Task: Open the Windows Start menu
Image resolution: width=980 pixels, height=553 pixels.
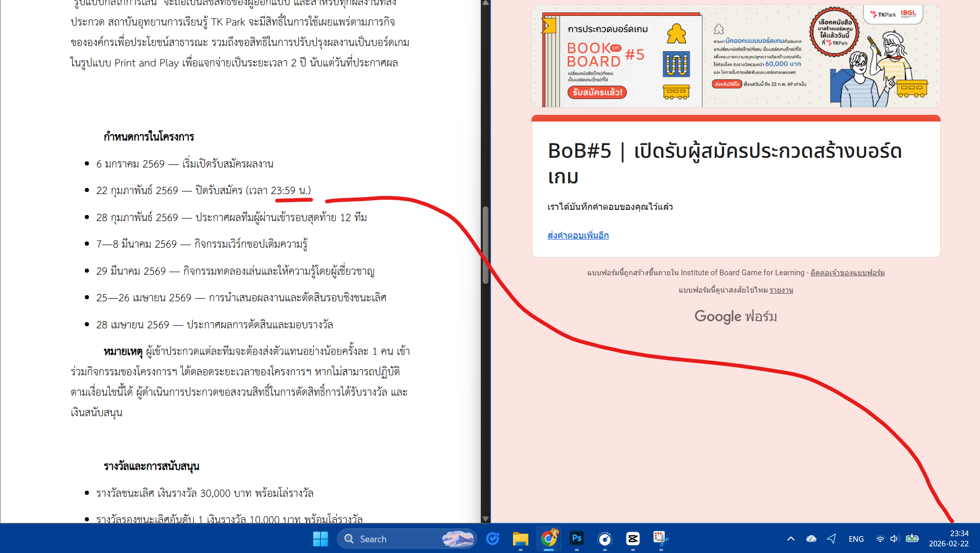Action: 320,539
